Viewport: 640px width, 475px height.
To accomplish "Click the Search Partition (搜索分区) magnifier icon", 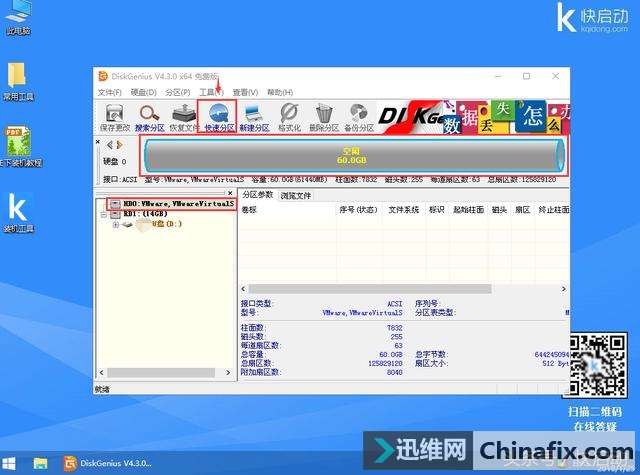I will pyautogui.click(x=149, y=118).
